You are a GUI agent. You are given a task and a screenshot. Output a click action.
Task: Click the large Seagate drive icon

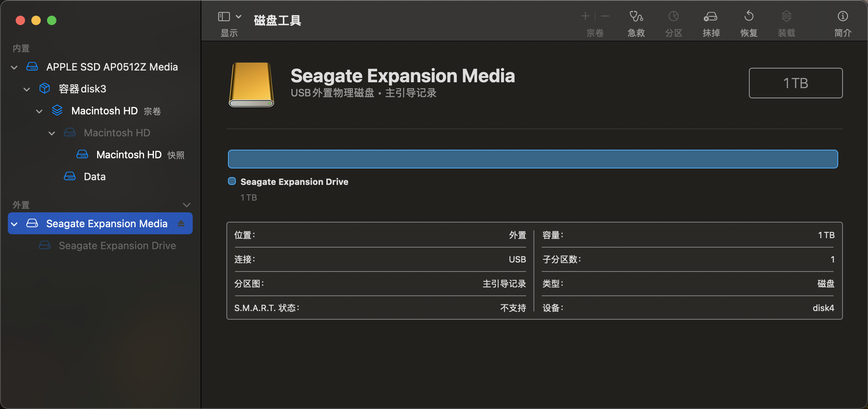pyautogui.click(x=251, y=85)
